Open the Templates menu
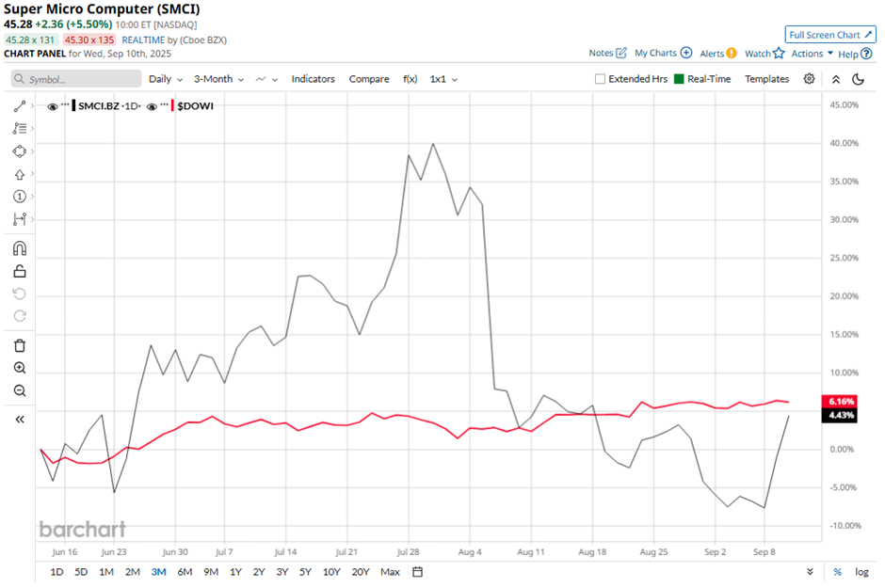 tap(766, 79)
